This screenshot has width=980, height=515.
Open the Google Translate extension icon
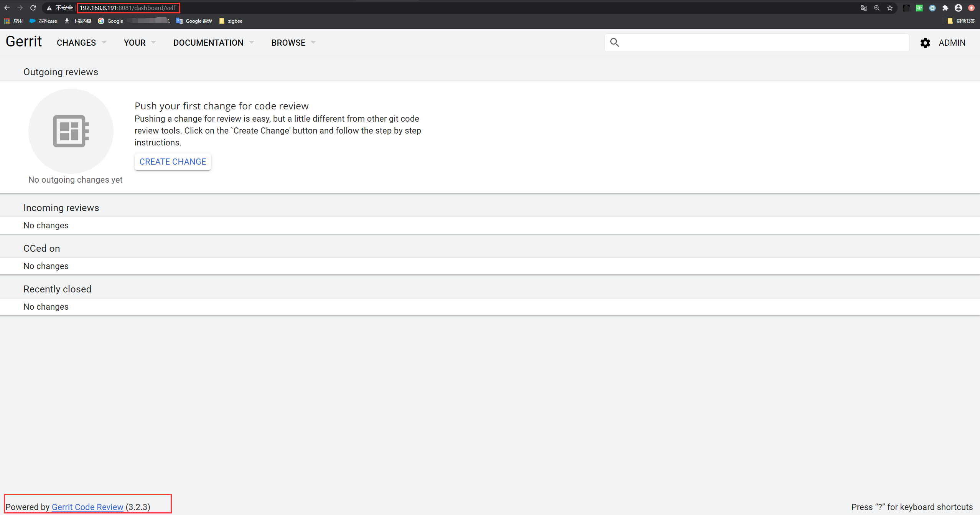[x=864, y=8]
